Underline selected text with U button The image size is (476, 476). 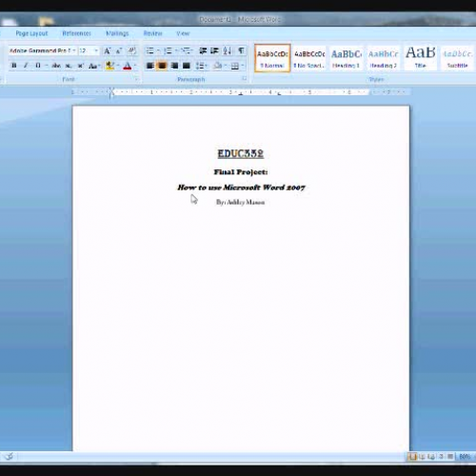pyautogui.click(x=38, y=66)
